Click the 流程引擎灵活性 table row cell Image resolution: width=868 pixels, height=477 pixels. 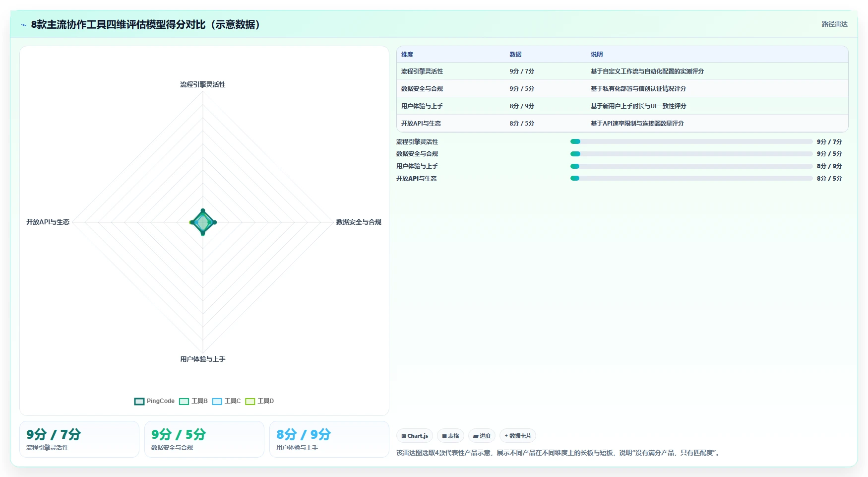point(422,71)
